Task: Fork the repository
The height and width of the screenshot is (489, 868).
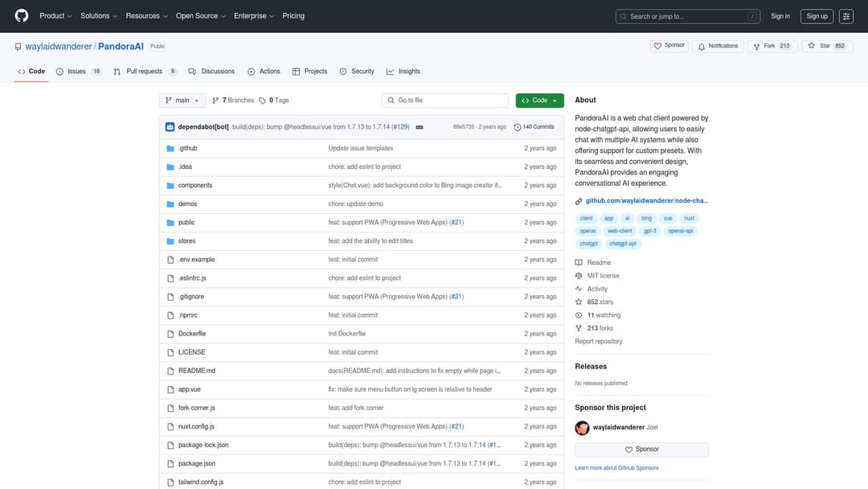Action: coord(772,46)
